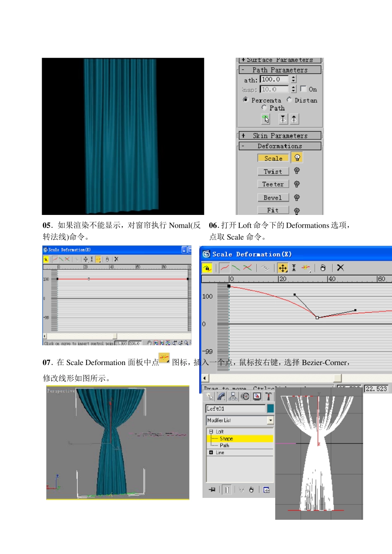
Task: Select Insert Corner Point in small Scale Deformation window
Action: pyautogui.click(x=98, y=259)
